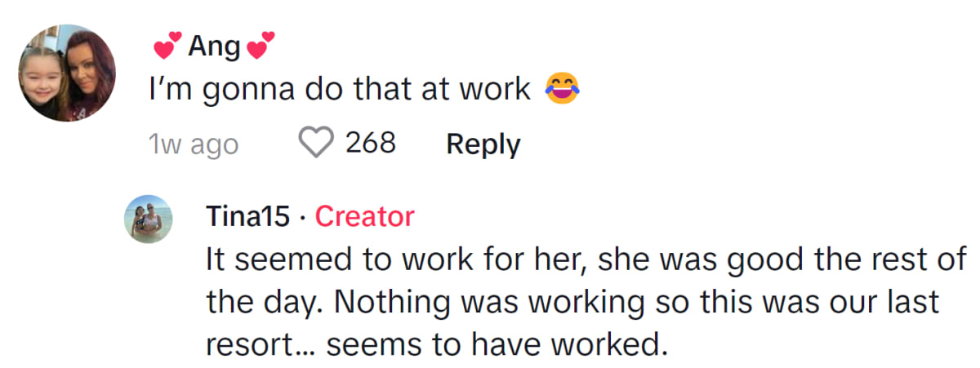Click the reply line "resort... seems to have worked."
The width and height of the screenshot is (980, 368).
pos(436,344)
